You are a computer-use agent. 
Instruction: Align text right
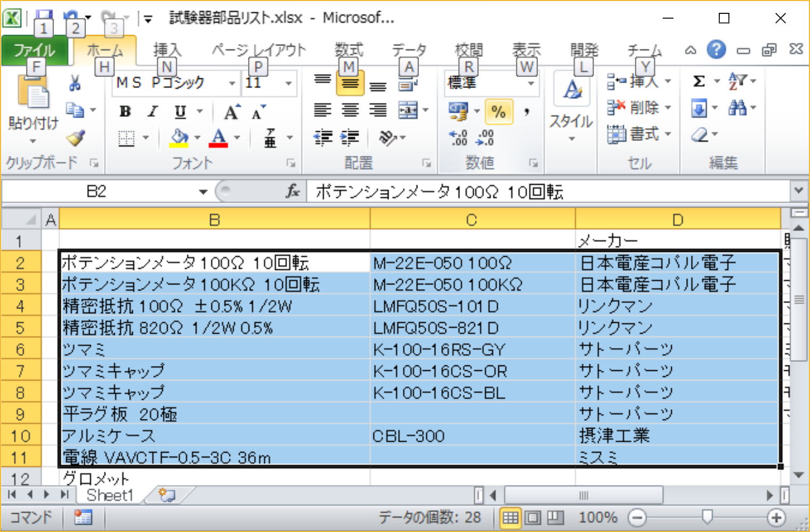pos(378,110)
